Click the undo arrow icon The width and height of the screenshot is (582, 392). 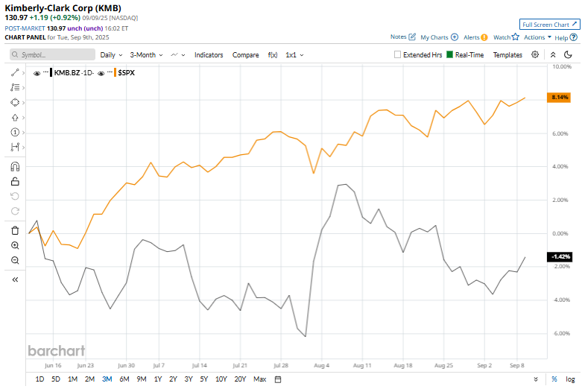tap(15, 196)
